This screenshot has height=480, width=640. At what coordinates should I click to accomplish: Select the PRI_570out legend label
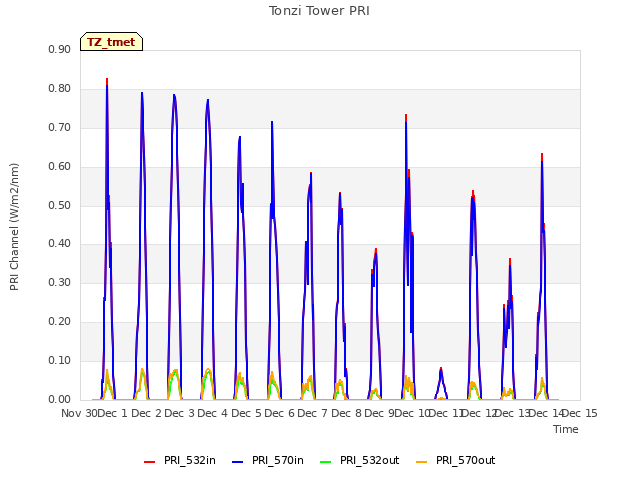coord(466,460)
